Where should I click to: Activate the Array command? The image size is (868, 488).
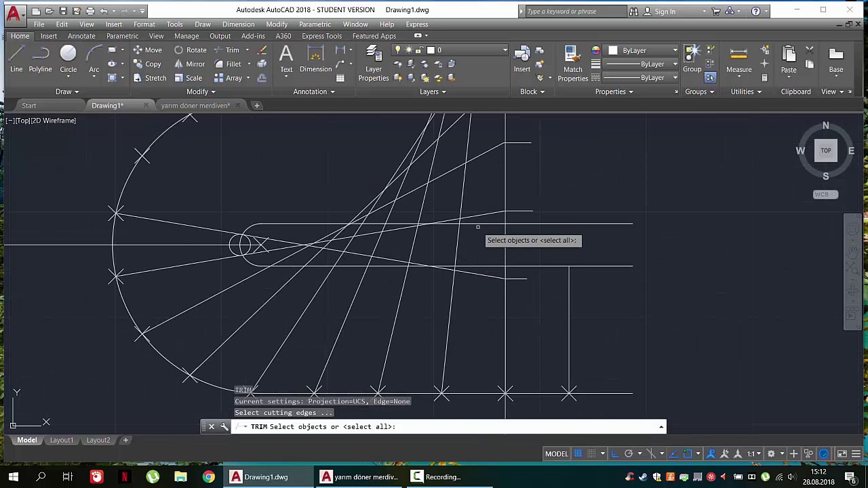[x=229, y=78]
